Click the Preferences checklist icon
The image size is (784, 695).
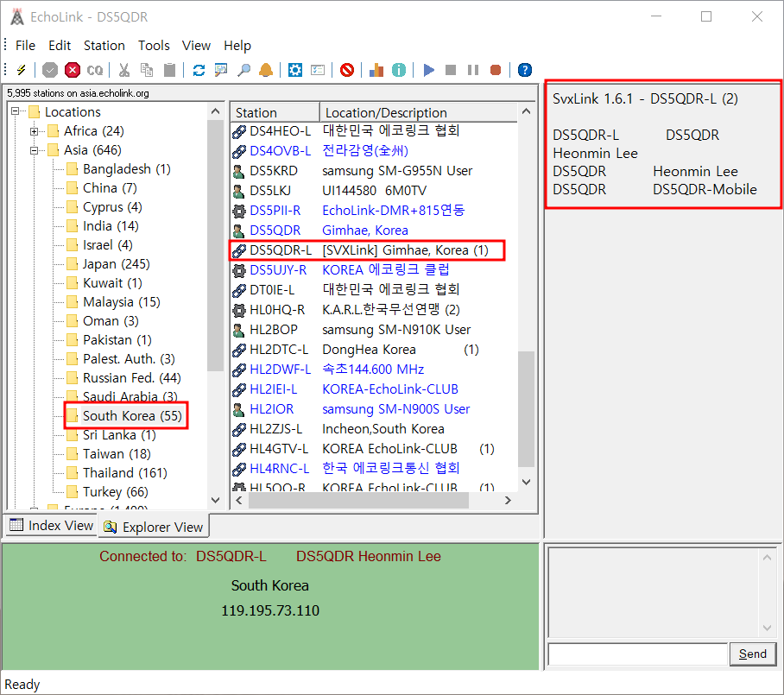pyautogui.click(x=318, y=70)
